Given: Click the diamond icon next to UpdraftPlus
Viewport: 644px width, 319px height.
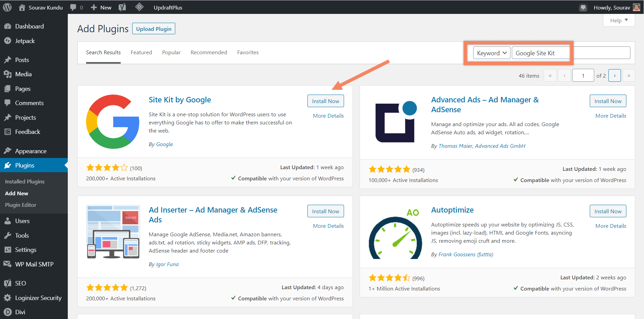Looking at the screenshot, I should tap(139, 7).
